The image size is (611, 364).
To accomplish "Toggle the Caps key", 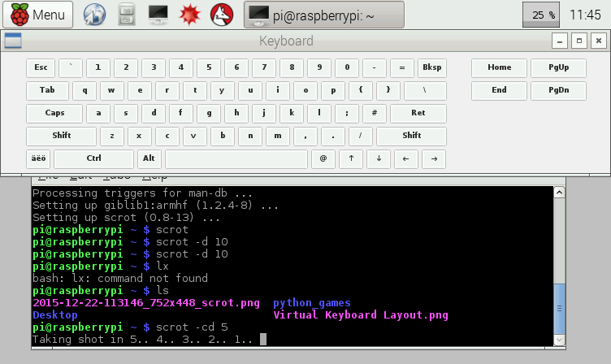I will click(54, 114).
